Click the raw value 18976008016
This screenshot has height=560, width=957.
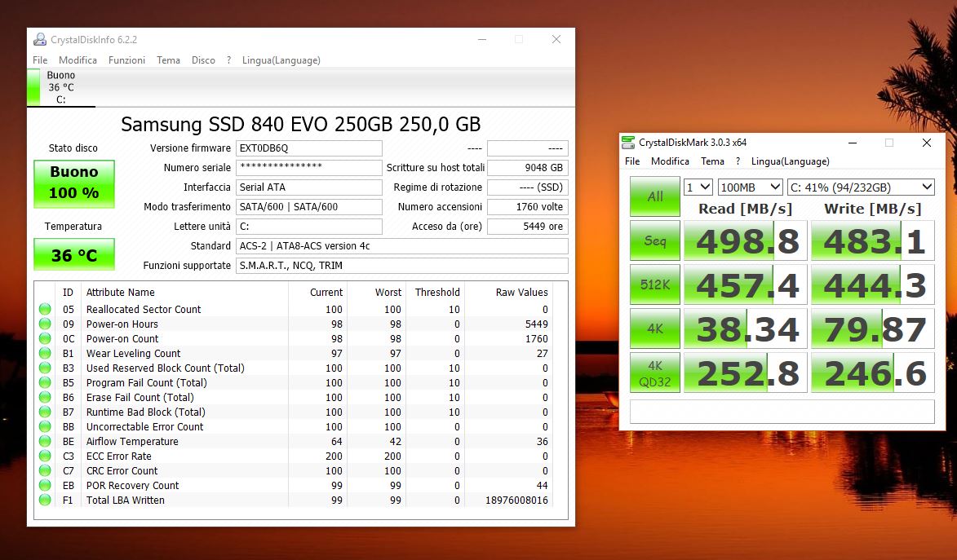click(x=516, y=500)
